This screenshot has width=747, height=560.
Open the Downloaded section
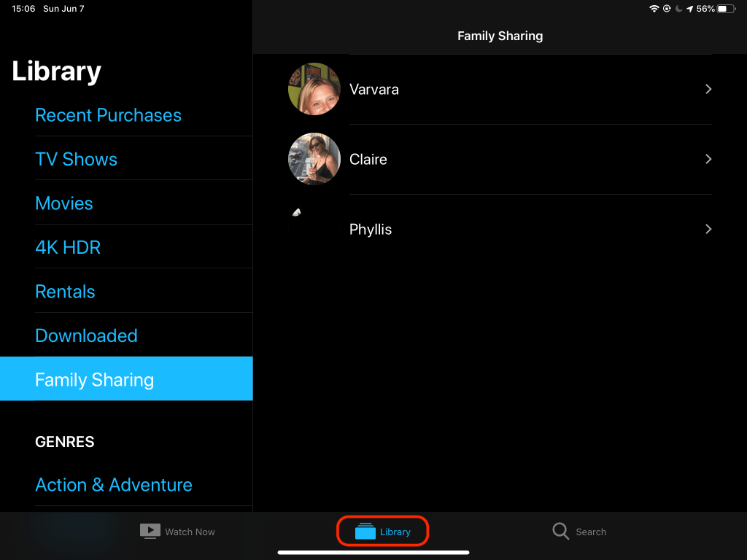[86, 335]
